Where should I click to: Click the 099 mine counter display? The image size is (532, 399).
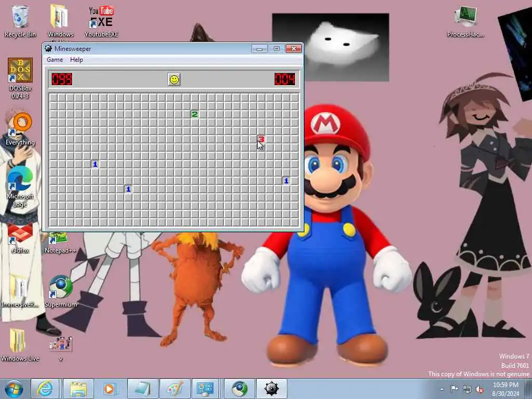point(62,79)
